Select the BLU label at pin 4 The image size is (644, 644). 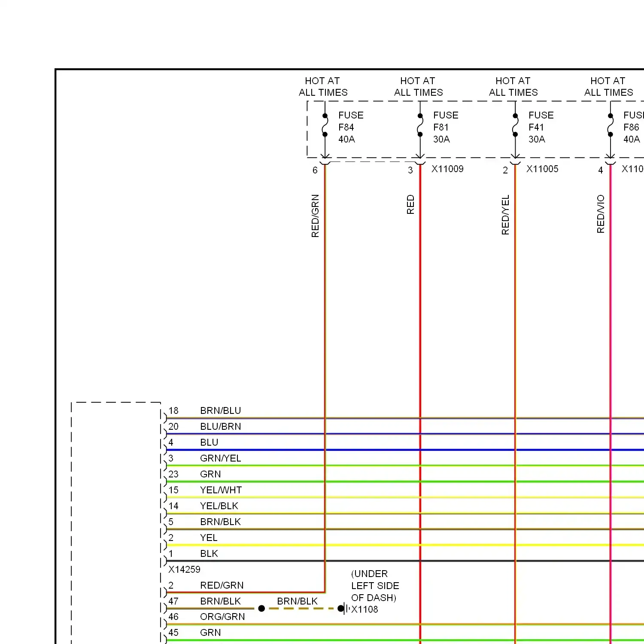coord(209,442)
